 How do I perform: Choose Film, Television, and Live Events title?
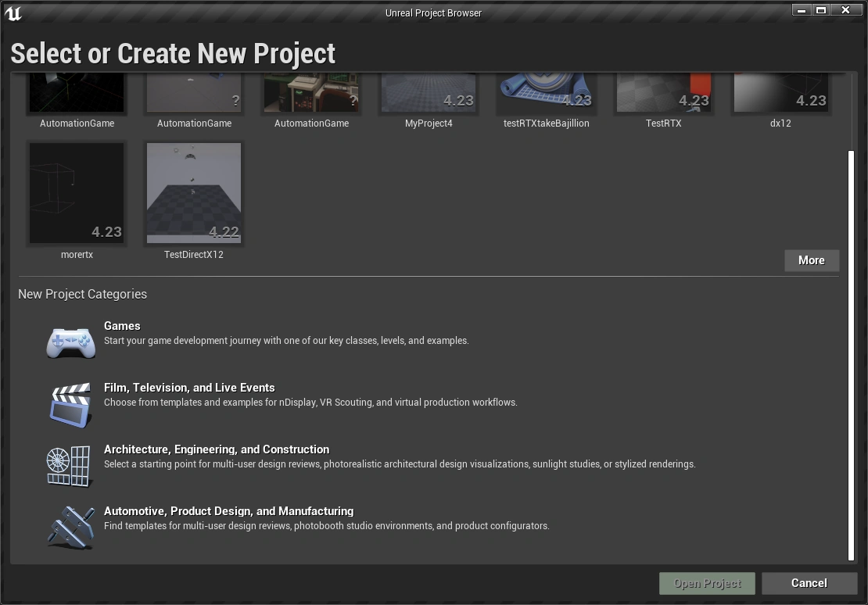(189, 388)
